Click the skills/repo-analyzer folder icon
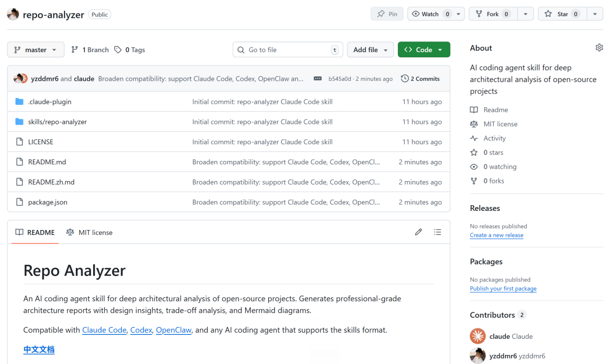This screenshot has height=364, width=606. [19, 122]
